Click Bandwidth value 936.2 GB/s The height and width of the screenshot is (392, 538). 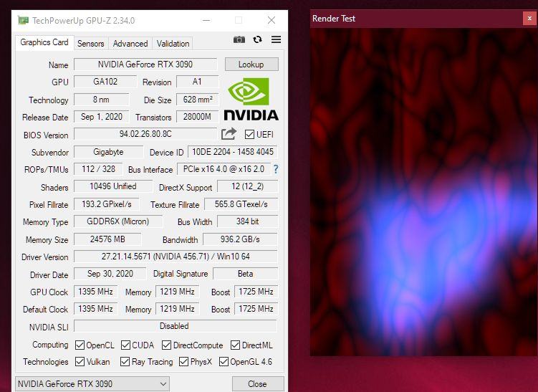(240, 239)
